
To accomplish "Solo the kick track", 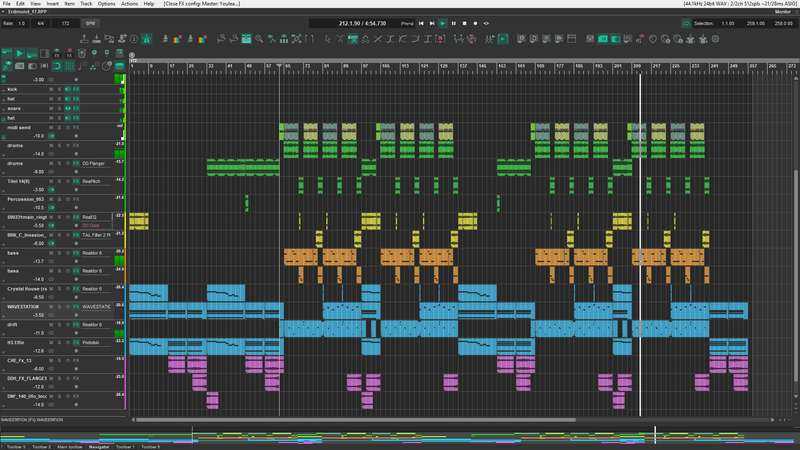I will pyautogui.click(x=59, y=89).
